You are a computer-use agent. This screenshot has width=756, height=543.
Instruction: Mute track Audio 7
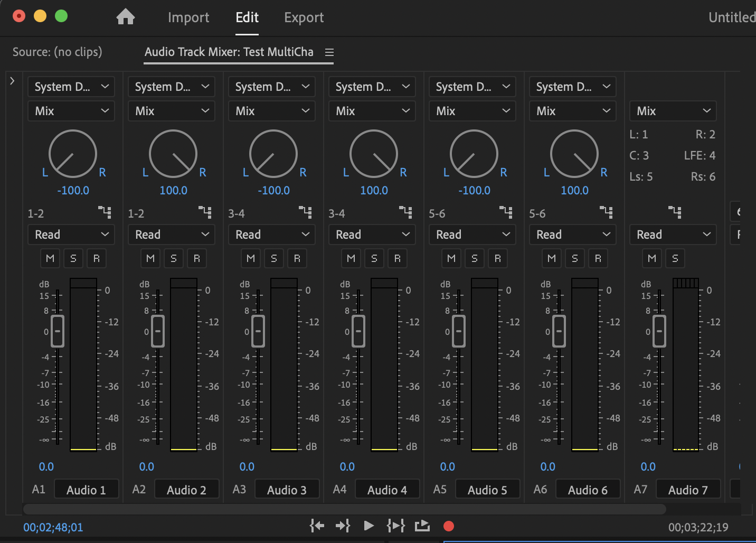(652, 258)
